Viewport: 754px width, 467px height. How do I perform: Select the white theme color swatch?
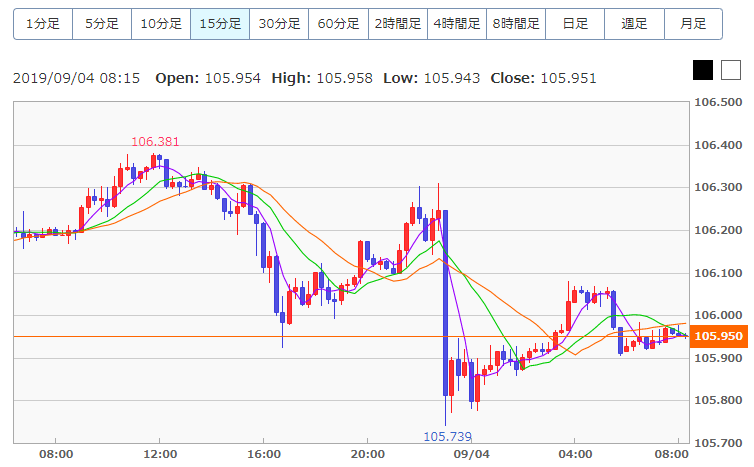coord(730,70)
